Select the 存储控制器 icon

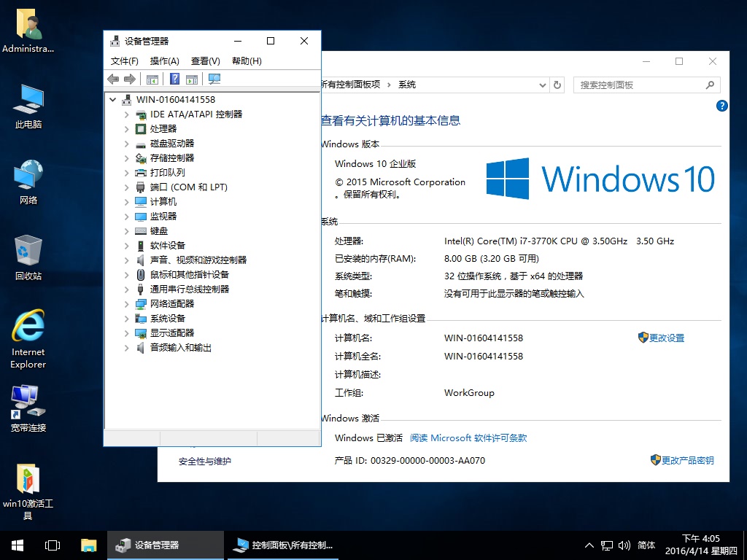click(141, 158)
